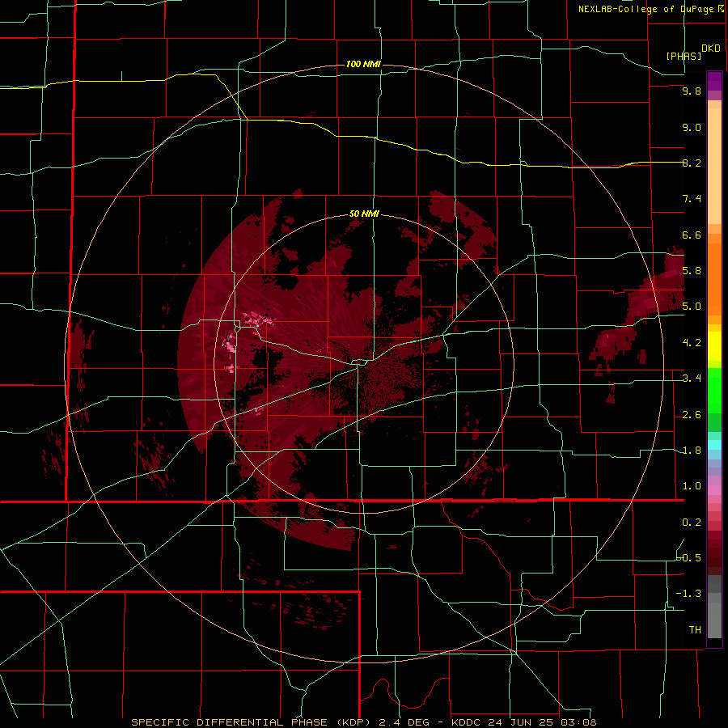Click the 4.2 scale value
Screen dimensions: 728x728
pyautogui.click(x=692, y=343)
